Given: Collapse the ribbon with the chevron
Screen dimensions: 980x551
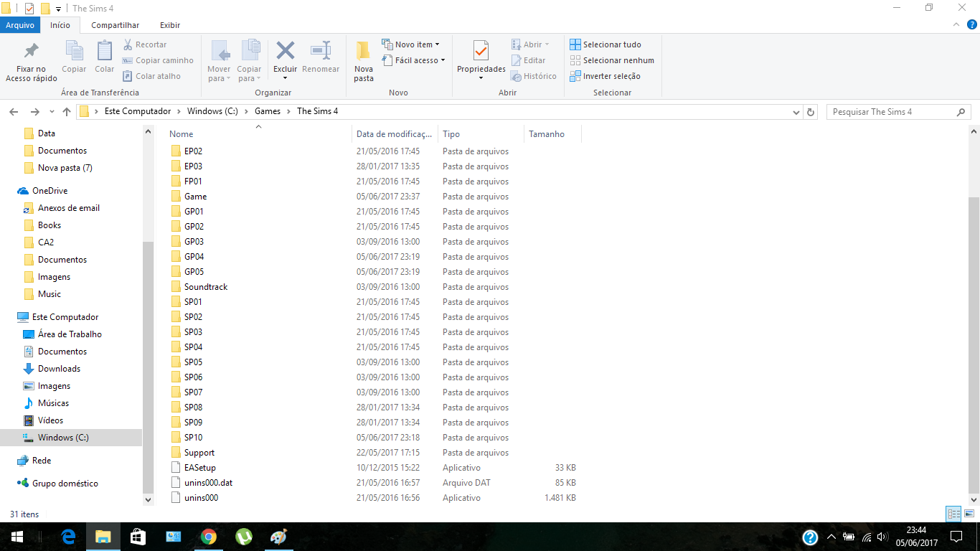Looking at the screenshot, I should [x=956, y=24].
